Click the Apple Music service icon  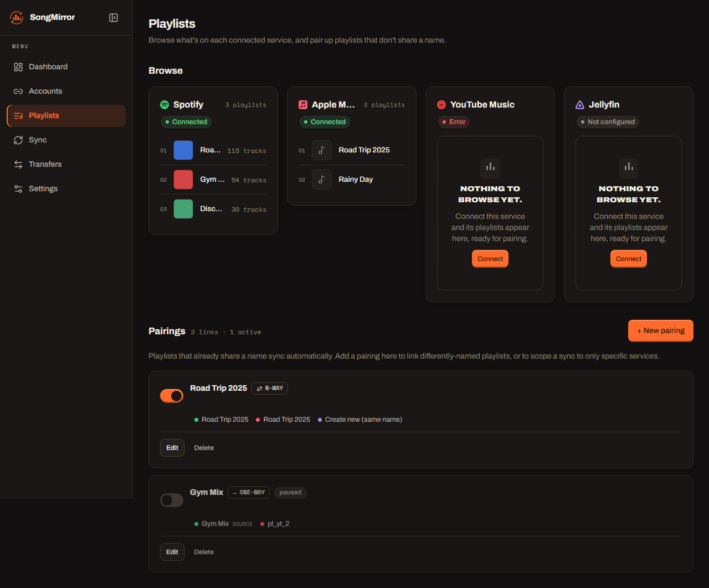pos(303,105)
